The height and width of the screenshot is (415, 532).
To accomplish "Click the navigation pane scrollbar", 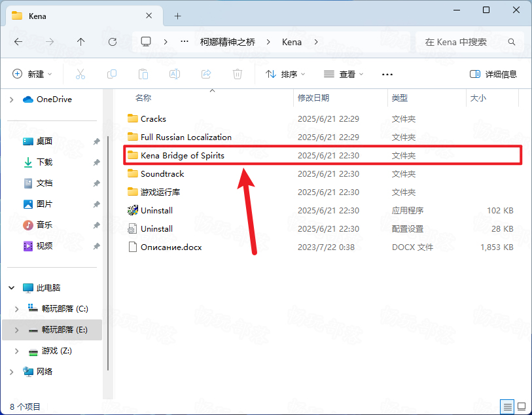I will pos(108,253).
